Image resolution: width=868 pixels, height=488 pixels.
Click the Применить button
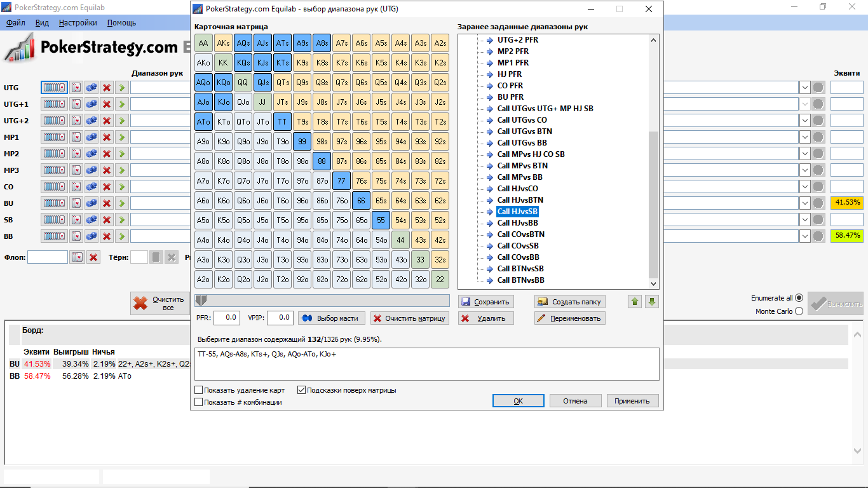click(632, 401)
